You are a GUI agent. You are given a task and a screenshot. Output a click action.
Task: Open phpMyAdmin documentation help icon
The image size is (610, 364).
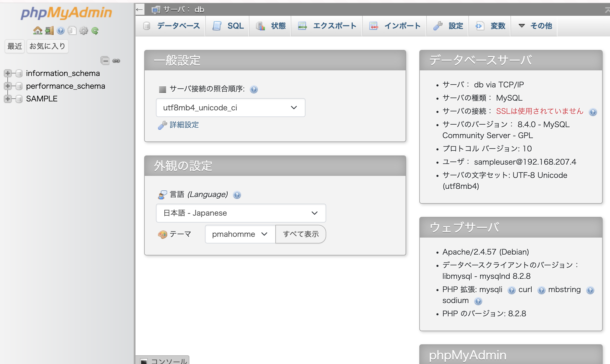(x=60, y=31)
